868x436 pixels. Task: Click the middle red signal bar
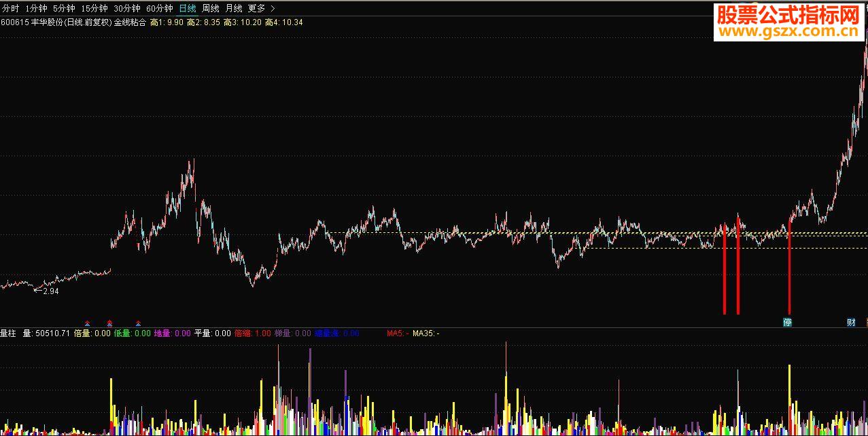(738, 264)
